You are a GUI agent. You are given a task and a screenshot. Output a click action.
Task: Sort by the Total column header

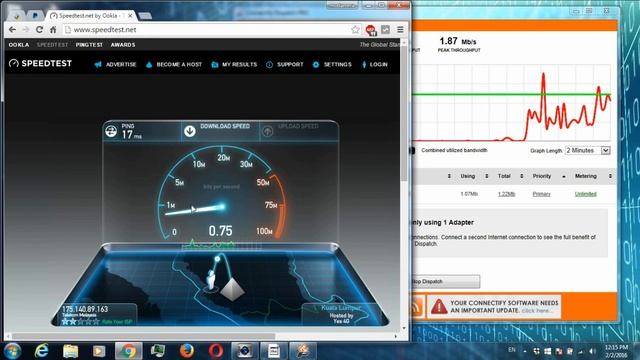point(504,176)
